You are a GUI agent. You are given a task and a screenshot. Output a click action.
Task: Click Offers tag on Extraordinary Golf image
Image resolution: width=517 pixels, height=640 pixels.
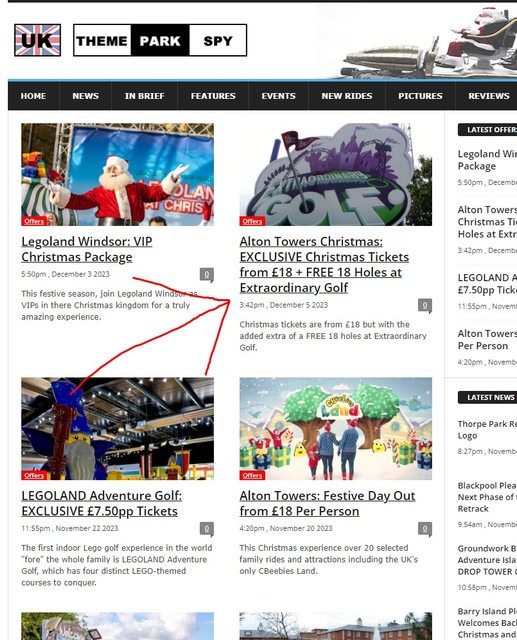[252, 221]
